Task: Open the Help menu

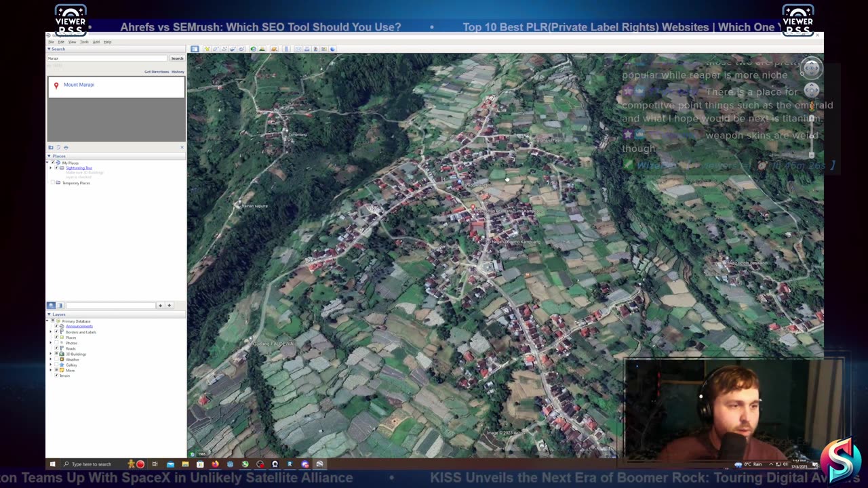Action: click(107, 42)
